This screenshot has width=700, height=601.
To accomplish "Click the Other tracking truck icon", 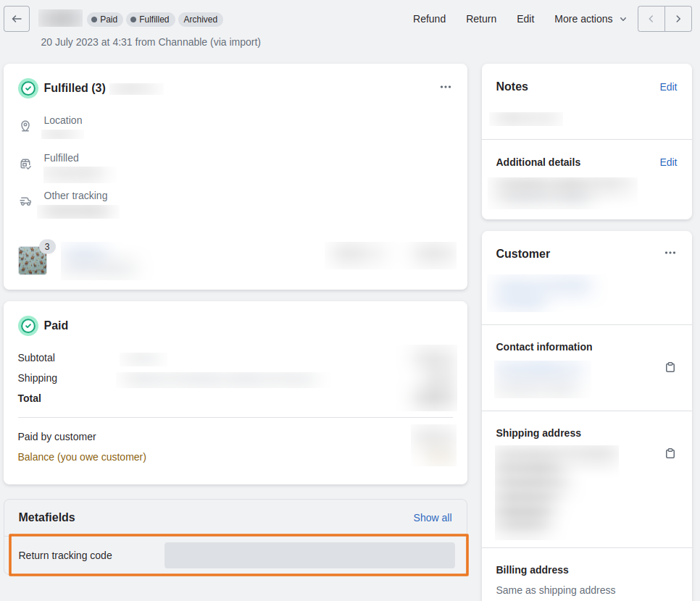I will pyautogui.click(x=25, y=201).
